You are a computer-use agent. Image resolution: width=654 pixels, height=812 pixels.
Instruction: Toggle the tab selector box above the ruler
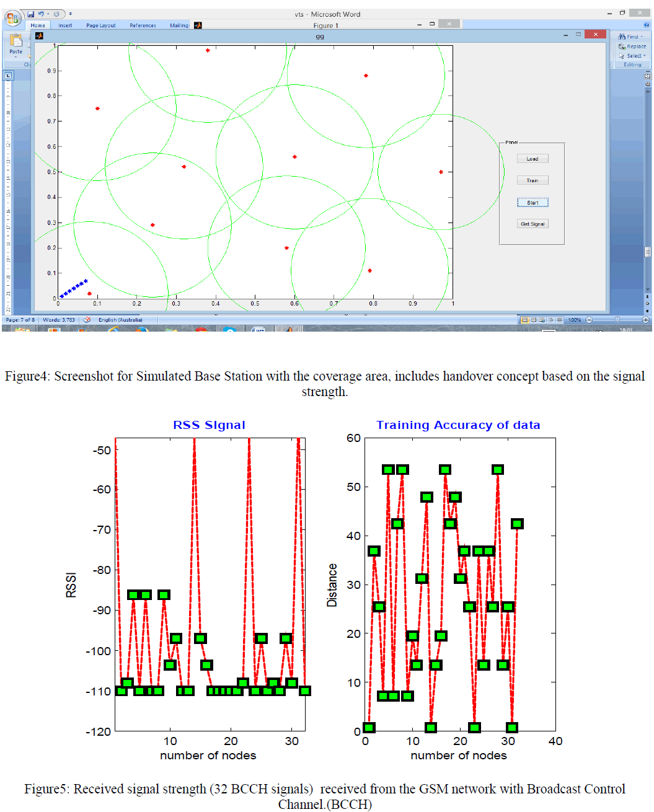[8, 76]
